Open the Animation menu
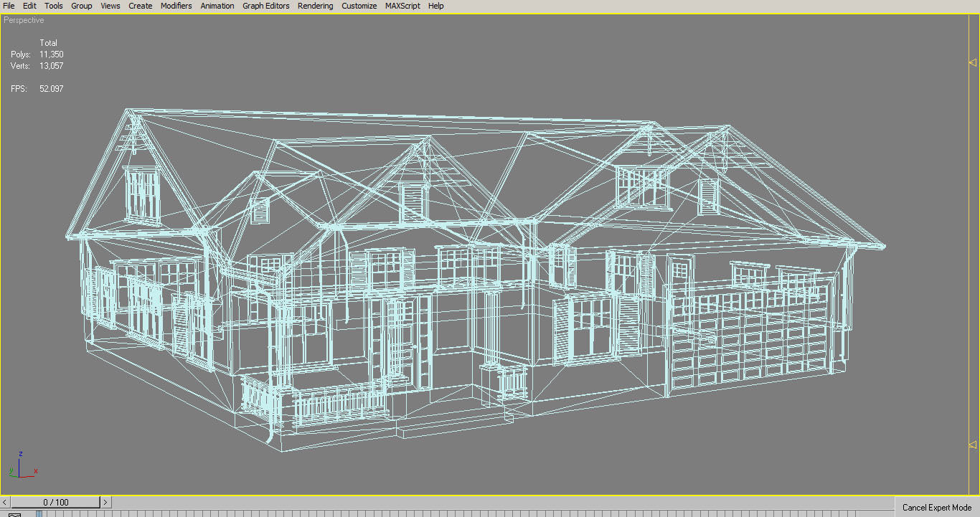Image resolution: width=980 pixels, height=517 pixels. [217, 6]
